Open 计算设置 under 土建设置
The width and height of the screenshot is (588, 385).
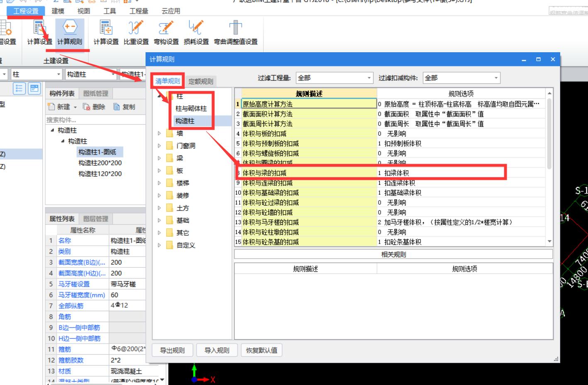(39, 33)
